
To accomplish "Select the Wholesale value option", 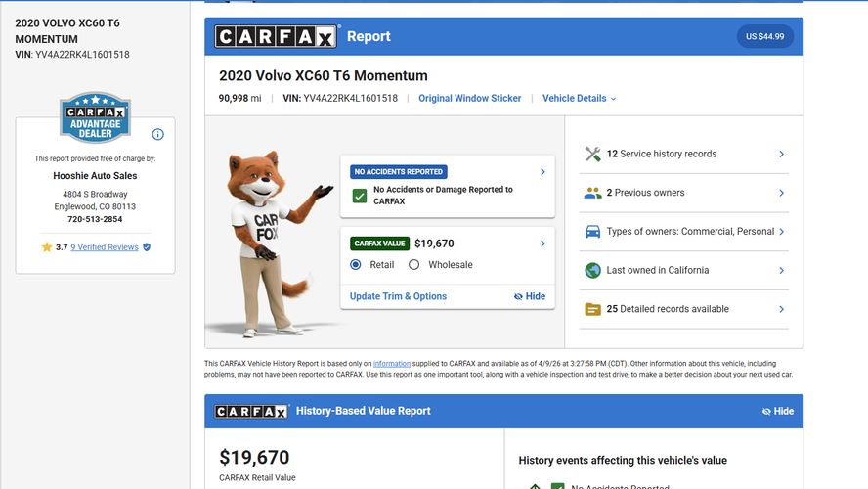I will coord(413,265).
